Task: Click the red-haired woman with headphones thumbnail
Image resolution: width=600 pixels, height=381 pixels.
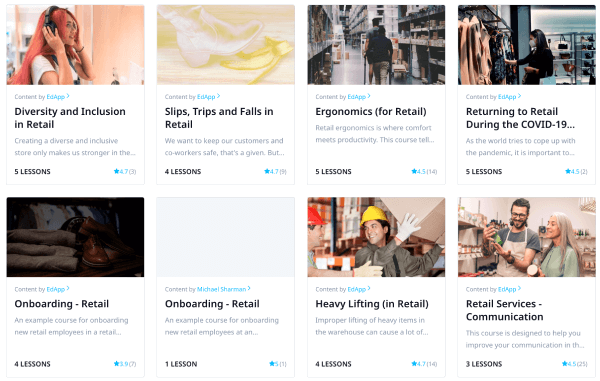Action: coord(75,45)
